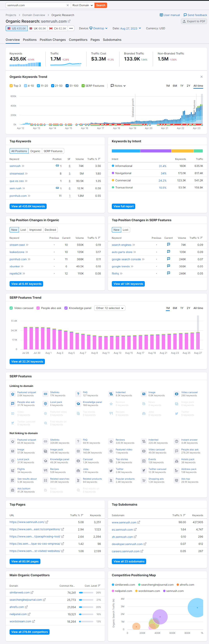Click Video carousel icon in Linking to domain
209x644 pixels.
tap(176, 394)
